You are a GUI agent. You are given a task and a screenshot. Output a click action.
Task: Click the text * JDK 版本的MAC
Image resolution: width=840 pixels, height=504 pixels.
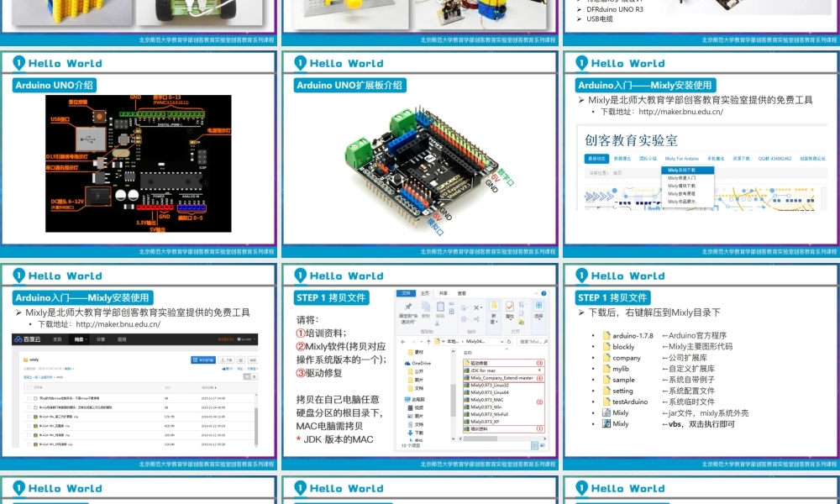coord(335,439)
